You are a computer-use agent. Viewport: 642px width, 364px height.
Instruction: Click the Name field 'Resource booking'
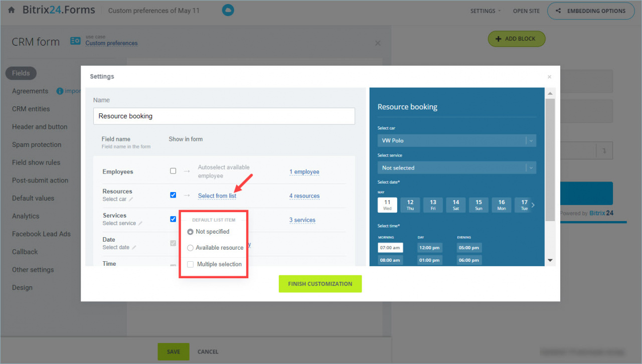pyautogui.click(x=224, y=116)
